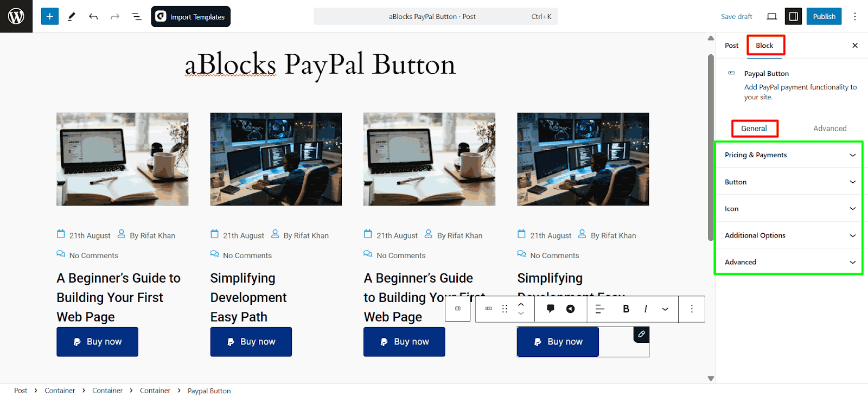868x397 pixels.
Task: Toggle the settings sidebar icon
Action: coord(794,16)
